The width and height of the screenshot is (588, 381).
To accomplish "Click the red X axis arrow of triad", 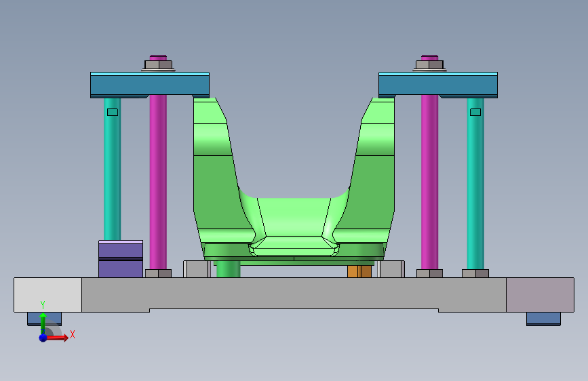I will 57,338.
